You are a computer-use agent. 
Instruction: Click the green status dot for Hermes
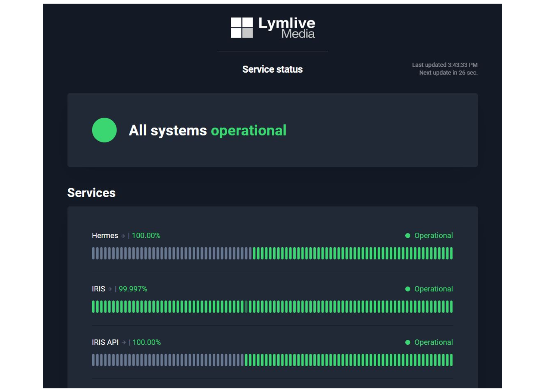pos(407,236)
